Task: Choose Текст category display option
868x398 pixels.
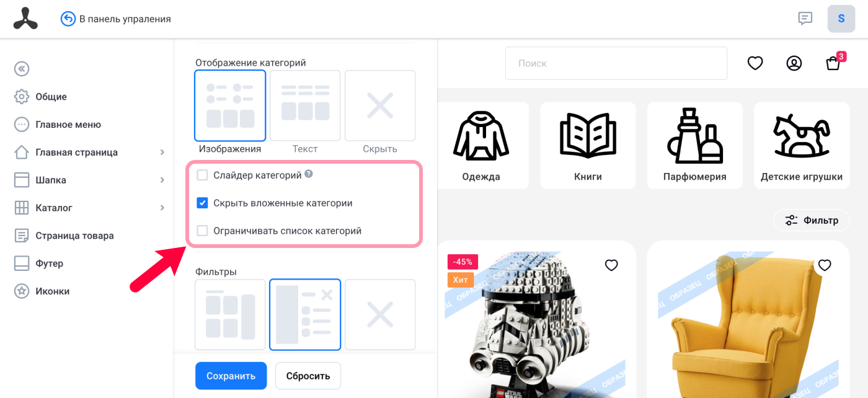Action: [305, 105]
